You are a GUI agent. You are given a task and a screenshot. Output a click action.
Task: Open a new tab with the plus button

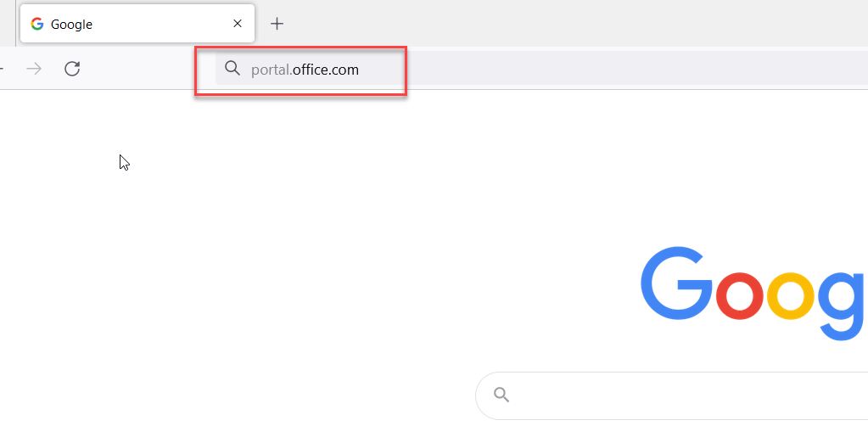277,23
